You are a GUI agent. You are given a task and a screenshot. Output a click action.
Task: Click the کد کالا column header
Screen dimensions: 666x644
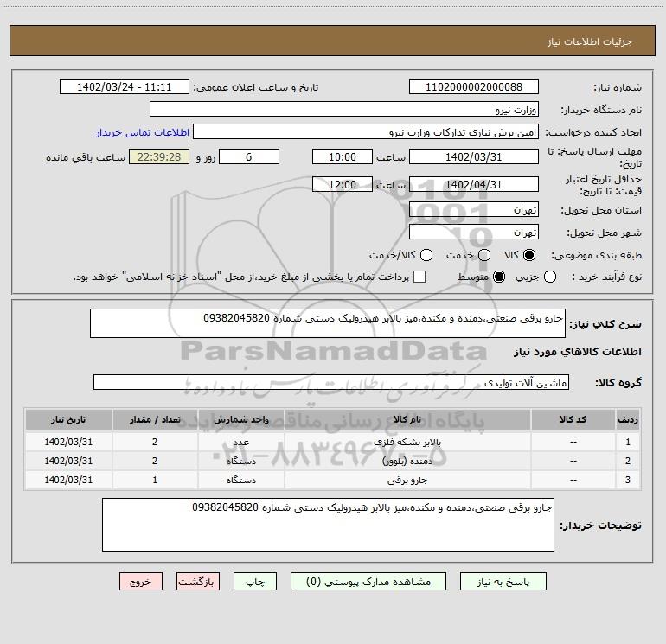(x=573, y=419)
